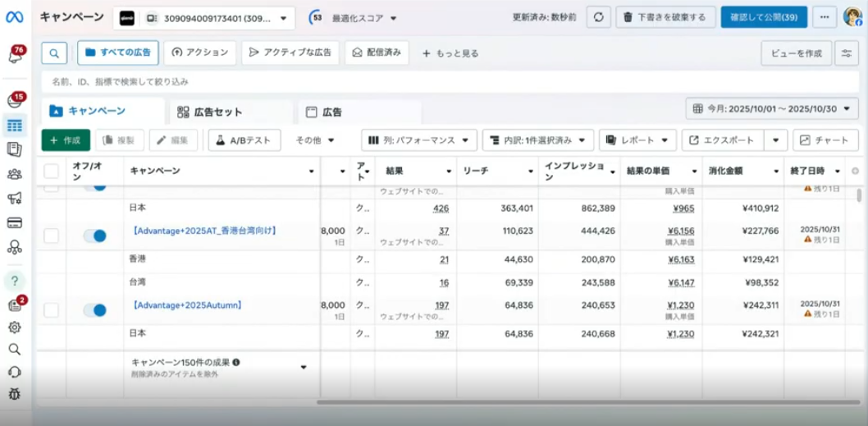Click the 確認して公開 publish button
The image size is (868, 426).
pos(763,17)
